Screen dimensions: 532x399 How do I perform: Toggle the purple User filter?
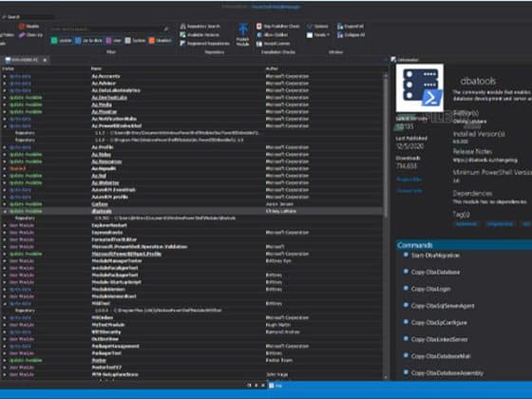tap(114, 40)
